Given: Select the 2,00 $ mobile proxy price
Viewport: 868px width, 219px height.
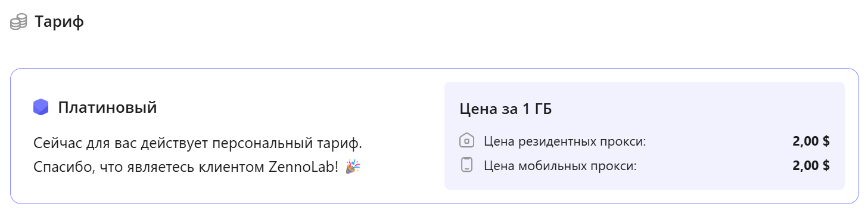Looking at the screenshot, I should (x=811, y=165).
